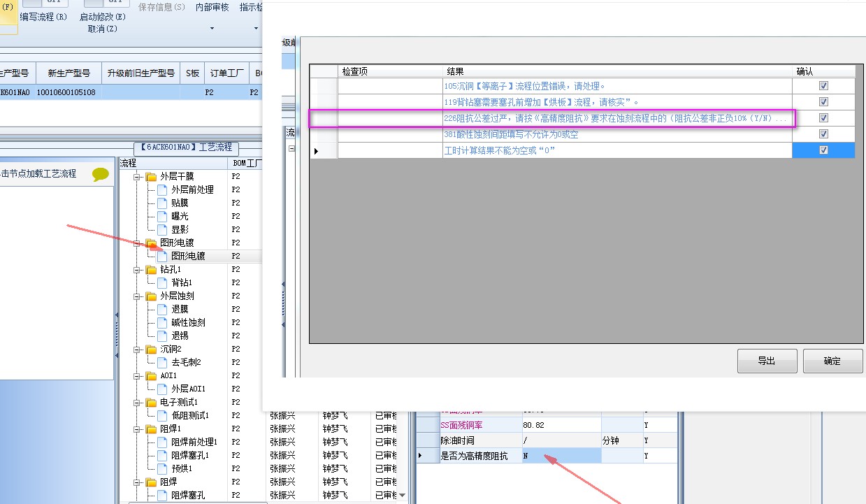
Task: Click result text 381酸性蚀刻间距填写不允许为0或空
Action: [x=511, y=134]
